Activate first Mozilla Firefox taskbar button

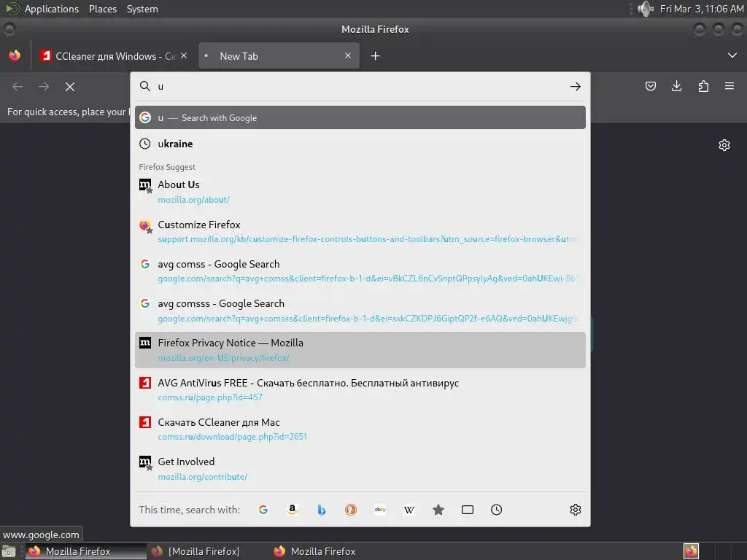tap(85, 551)
